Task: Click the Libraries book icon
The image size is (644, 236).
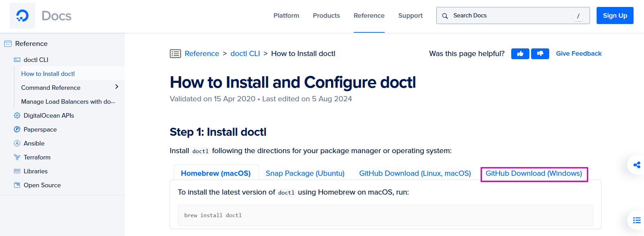Action: tap(17, 171)
